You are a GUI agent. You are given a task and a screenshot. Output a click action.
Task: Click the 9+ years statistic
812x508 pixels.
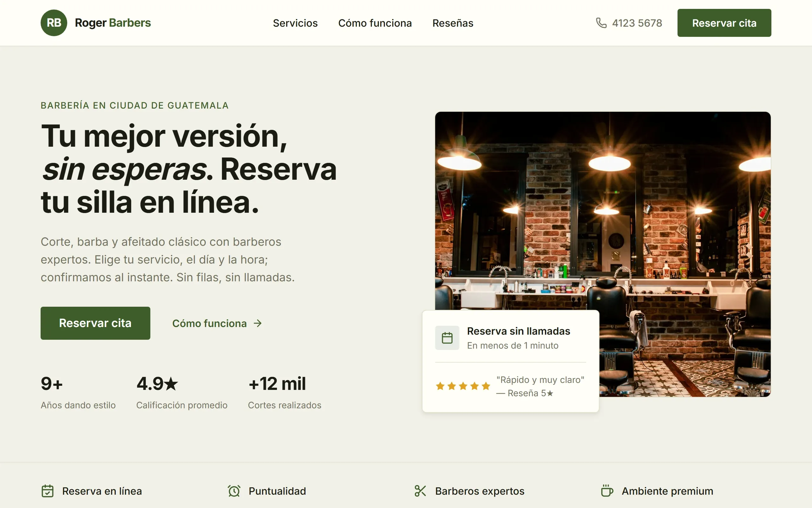tap(52, 384)
